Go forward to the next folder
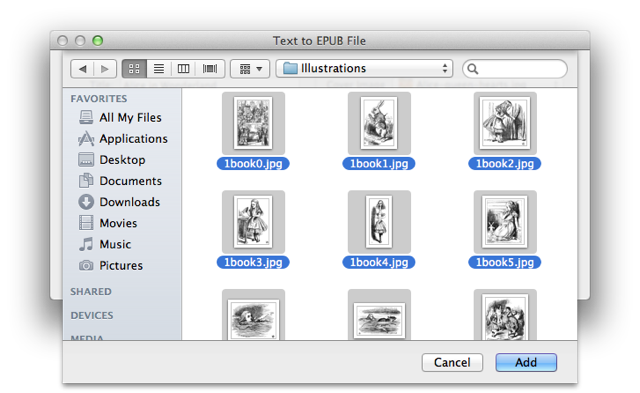640x393 pixels. click(x=105, y=69)
